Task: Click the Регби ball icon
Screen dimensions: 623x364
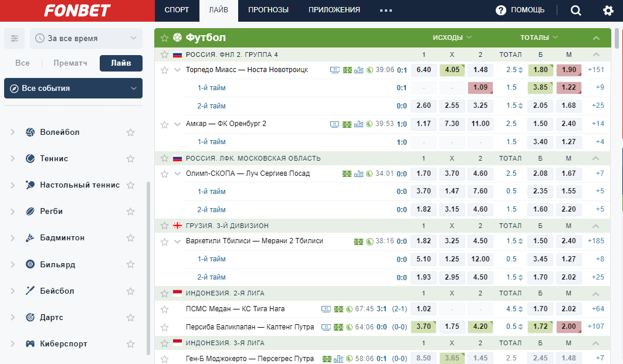Action: pos(30,211)
